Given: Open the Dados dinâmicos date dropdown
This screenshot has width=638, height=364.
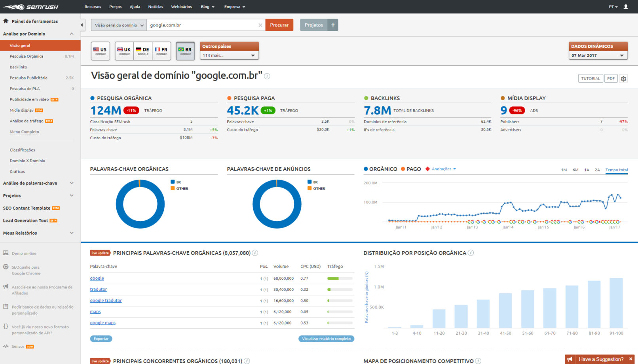Looking at the screenshot, I should (598, 55).
